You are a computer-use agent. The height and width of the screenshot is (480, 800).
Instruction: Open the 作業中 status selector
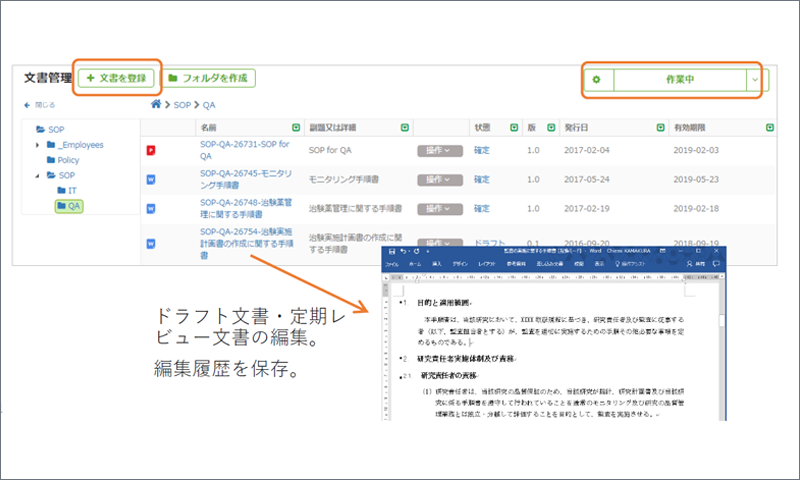point(680,80)
